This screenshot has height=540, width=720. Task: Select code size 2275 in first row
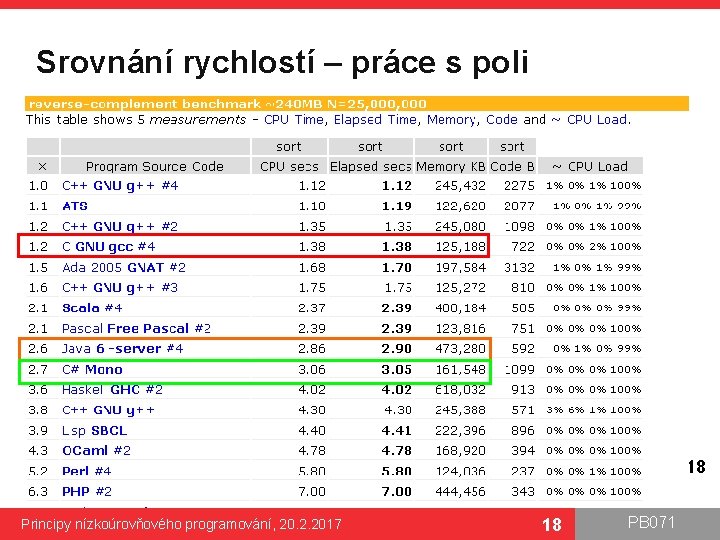pos(519,186)
